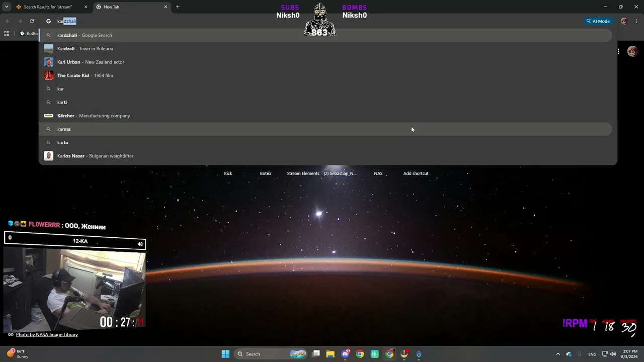Viewport: 644px width, 362px height.
Task: Reload the current page
Action: pyautogui.click(x=32, y=21)
